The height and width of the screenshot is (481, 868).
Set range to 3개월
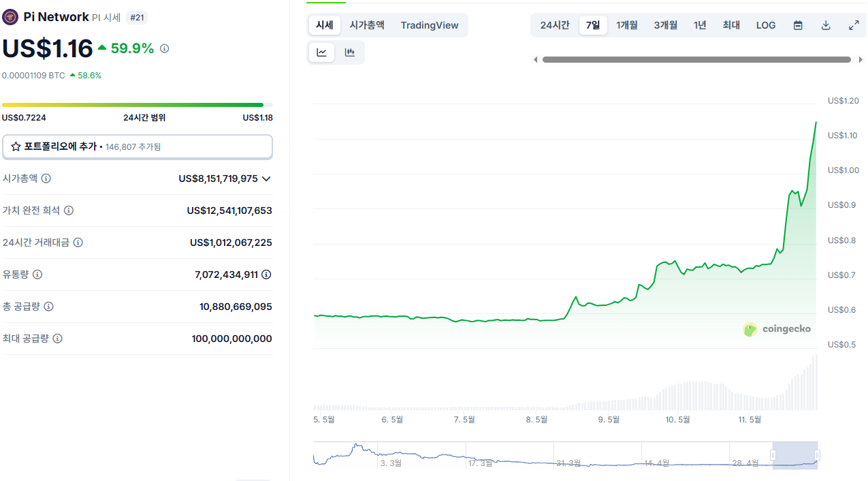pos(666,25)
